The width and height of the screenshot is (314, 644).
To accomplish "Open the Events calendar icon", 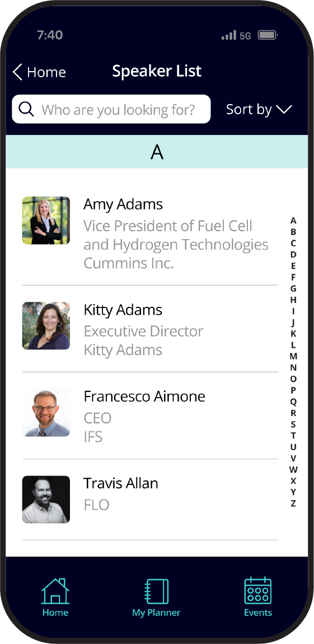I will point(258,591).
